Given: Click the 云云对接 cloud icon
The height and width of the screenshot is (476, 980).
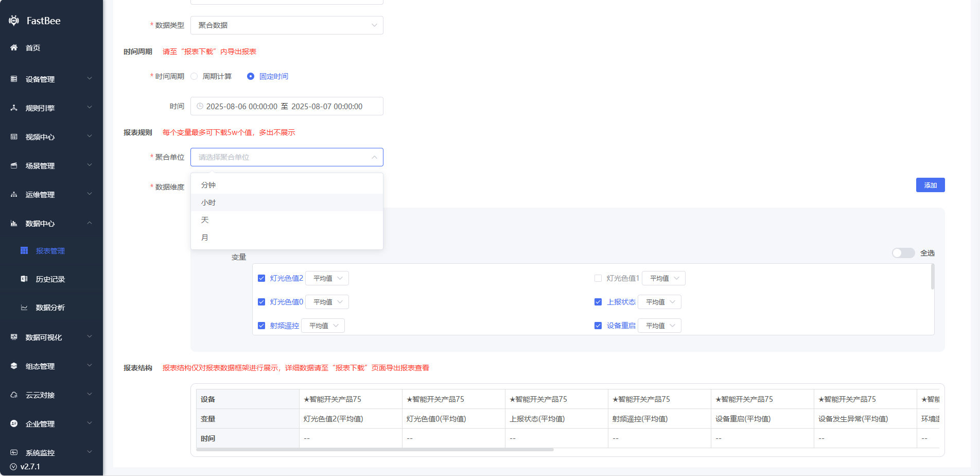Looking at the screenshot, I should point(14,395).
